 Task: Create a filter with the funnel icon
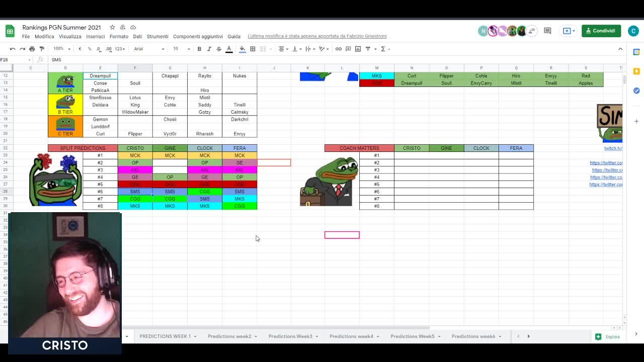pyautogui.click(x=368, y=49)
